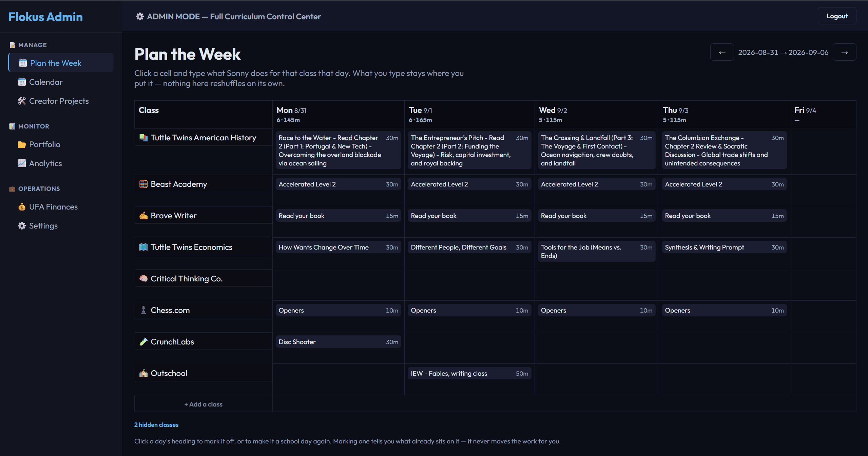Click the Portfolio folder icon

click(22, 144)
